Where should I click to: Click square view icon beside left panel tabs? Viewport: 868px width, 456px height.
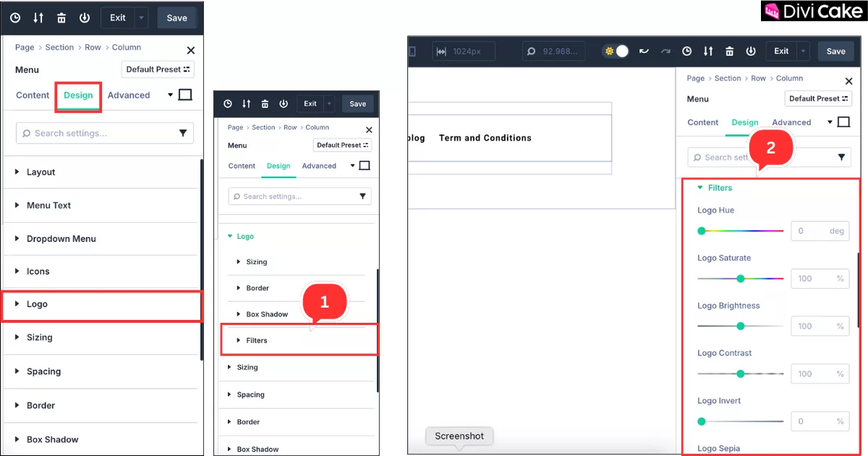coord(185,95)
